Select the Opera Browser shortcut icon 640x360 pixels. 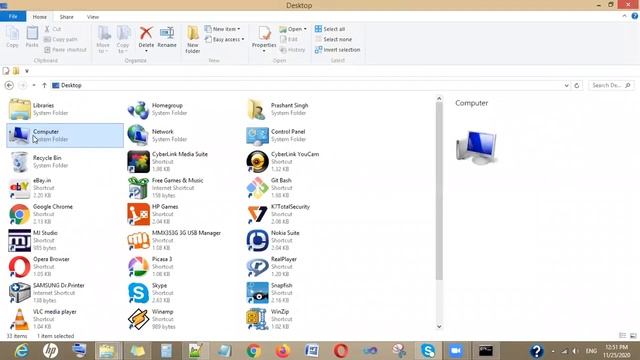coord(20,267)
